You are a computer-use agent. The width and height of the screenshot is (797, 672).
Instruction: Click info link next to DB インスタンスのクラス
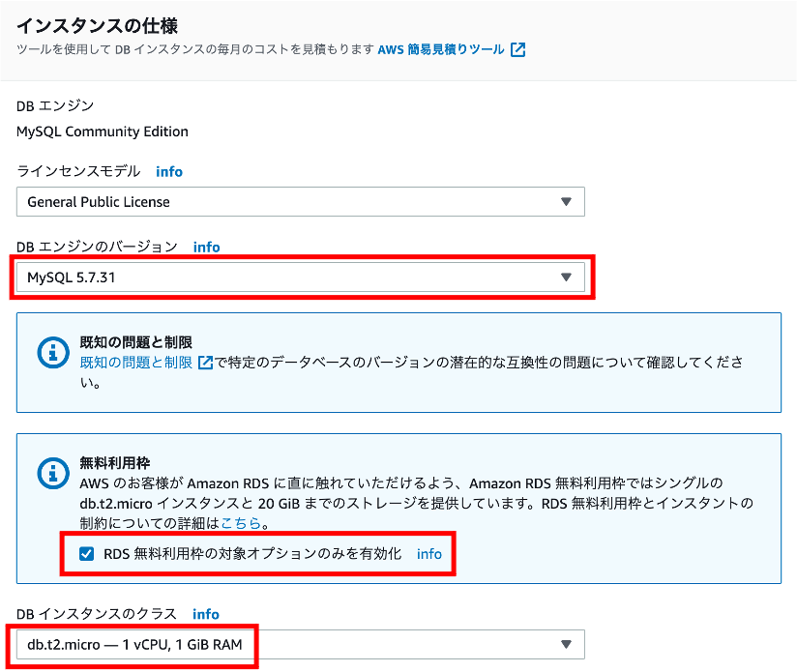(206, 614)
